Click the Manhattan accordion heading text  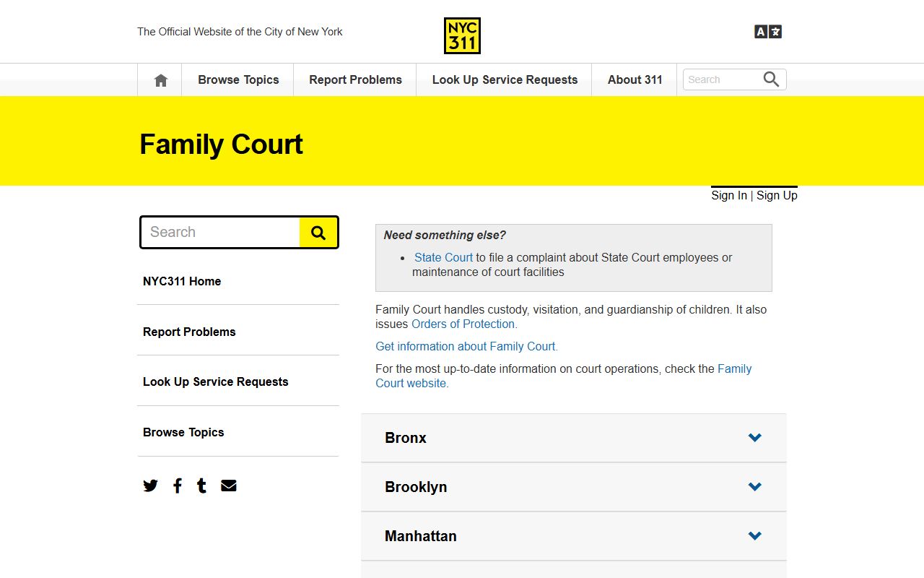421,536
